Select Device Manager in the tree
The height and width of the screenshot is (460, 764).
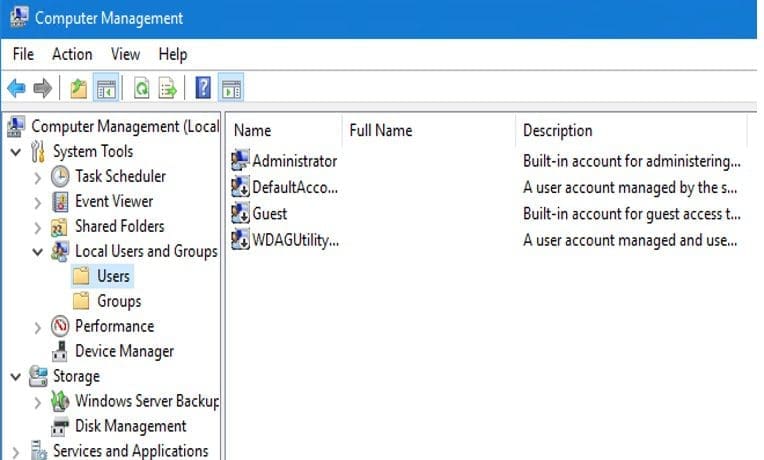tap(124, 351)
